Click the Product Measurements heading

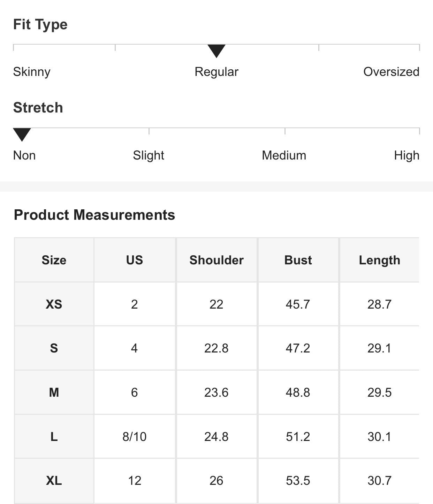click(x=94, y=215)
